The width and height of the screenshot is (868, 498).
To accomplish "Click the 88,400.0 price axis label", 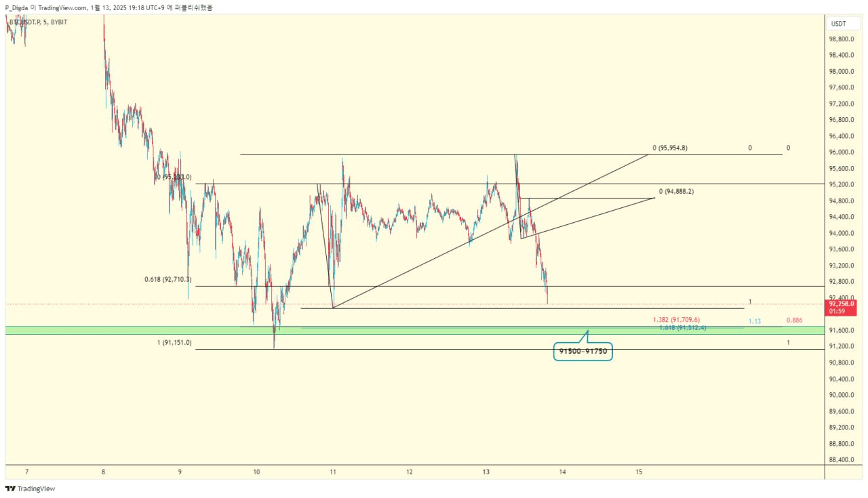I will [841, 460].
